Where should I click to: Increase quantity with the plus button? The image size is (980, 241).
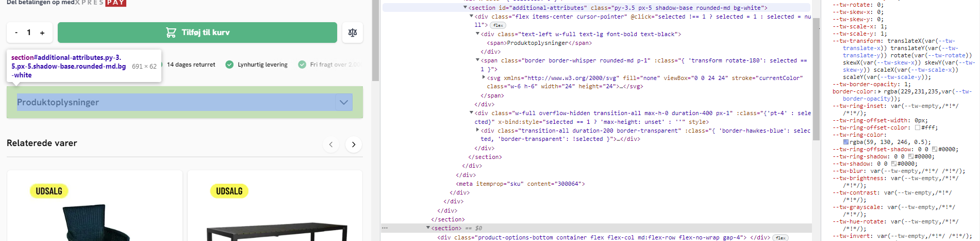pyautogui.click(x=42, y=33)
